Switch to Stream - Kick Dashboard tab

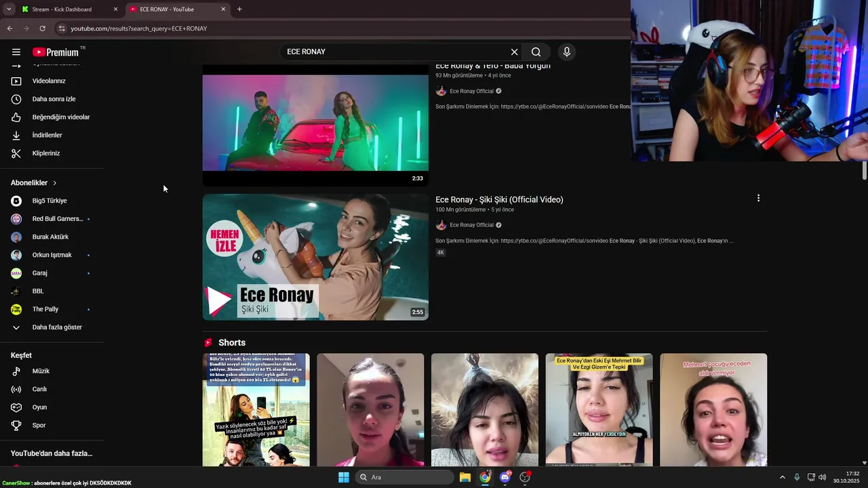pyautogui.click(x=63, y=9)
